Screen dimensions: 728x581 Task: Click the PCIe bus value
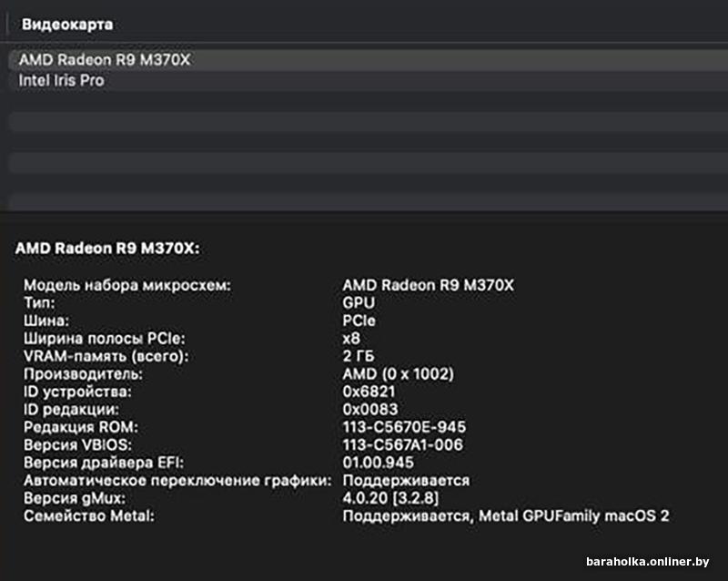click(x=359, y=321)
